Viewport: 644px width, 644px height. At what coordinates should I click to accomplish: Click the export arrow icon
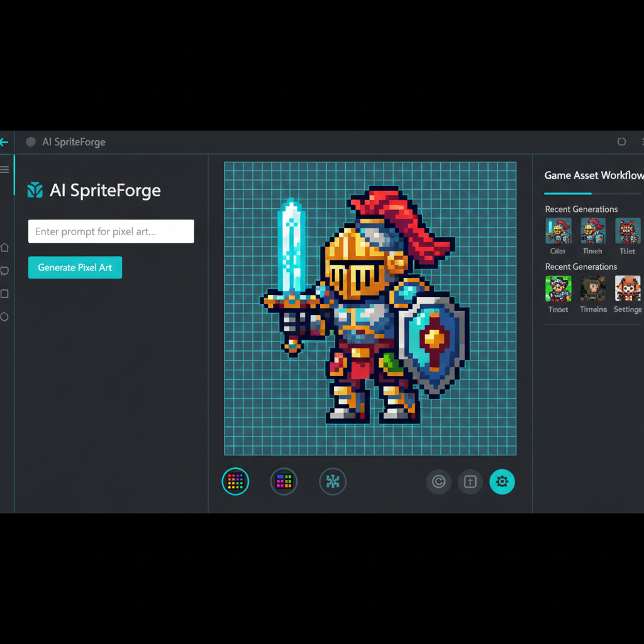[470, 481]
